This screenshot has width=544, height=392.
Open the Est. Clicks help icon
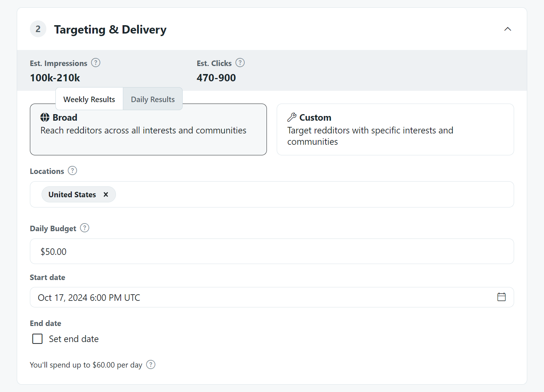coord(240,63)
